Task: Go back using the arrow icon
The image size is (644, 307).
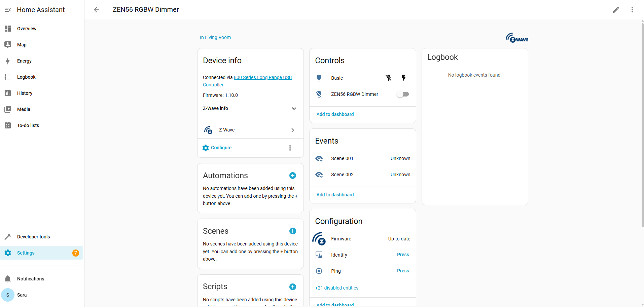Action: pos(97,10)
